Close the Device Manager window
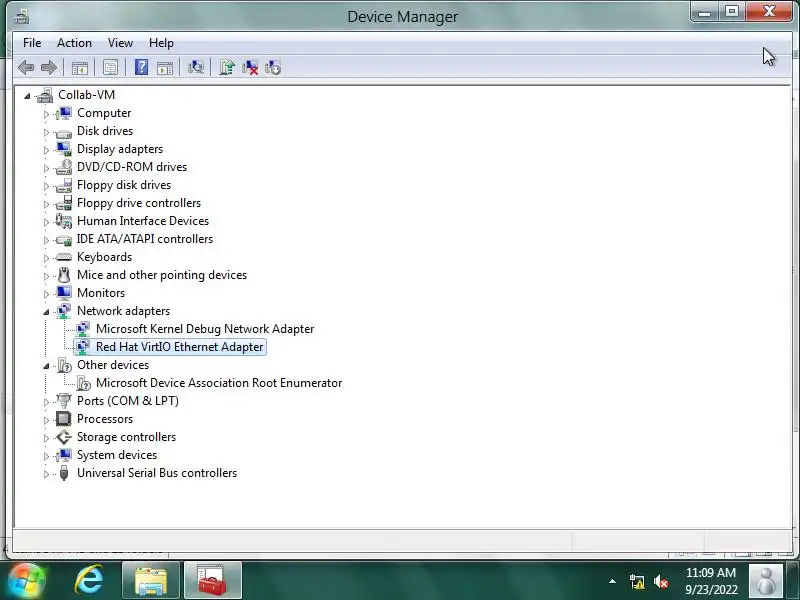 [769, 12]
